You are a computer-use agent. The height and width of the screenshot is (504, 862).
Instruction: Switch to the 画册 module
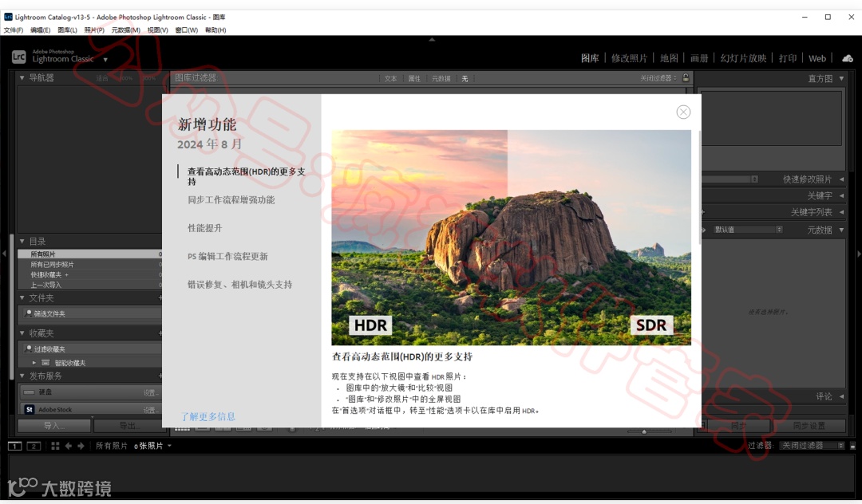pyautogui.click(x=699, y=58)
